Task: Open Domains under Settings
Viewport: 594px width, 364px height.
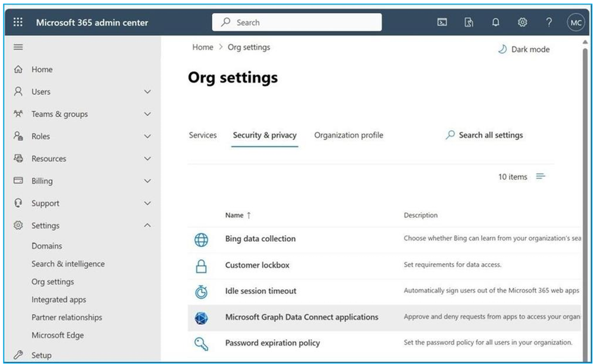Action: coord(46,246)
